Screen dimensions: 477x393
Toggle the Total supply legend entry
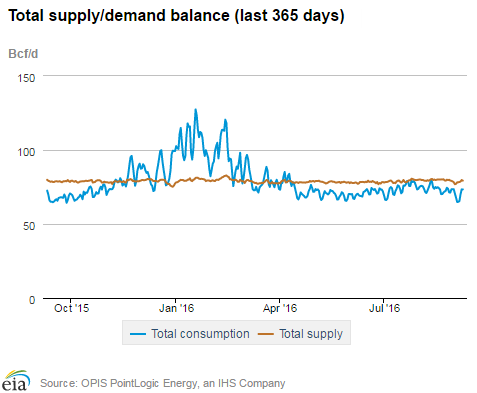[x=300, y=334]
